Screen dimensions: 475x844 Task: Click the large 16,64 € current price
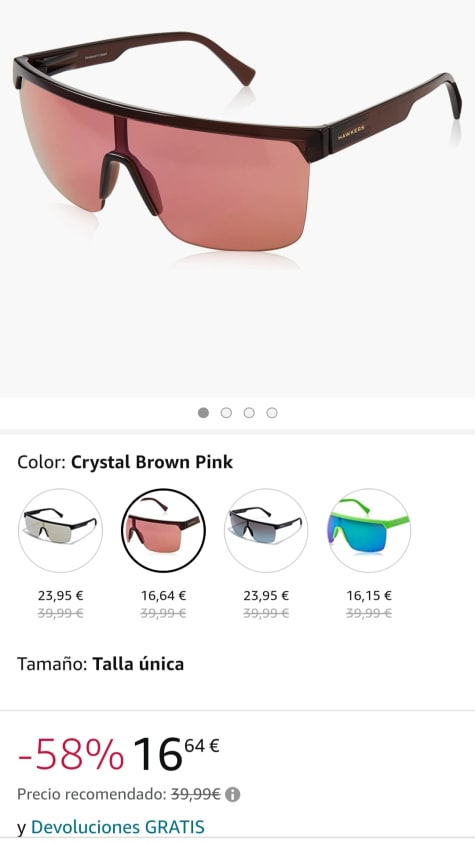176,755
